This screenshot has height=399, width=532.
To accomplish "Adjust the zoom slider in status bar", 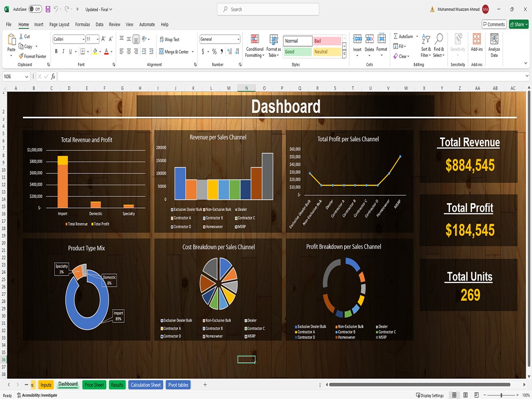I will [x=501, y=395].
